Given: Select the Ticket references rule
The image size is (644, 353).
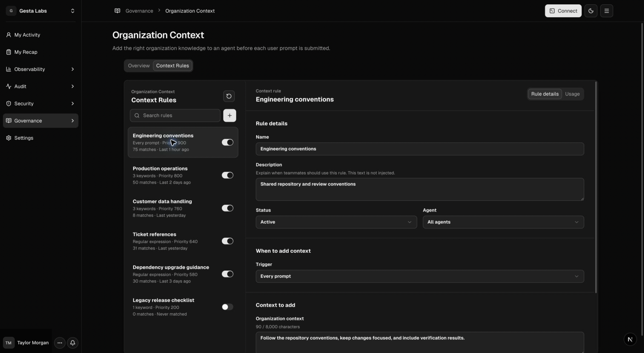Looking at the screenshot, I should 183,241.
